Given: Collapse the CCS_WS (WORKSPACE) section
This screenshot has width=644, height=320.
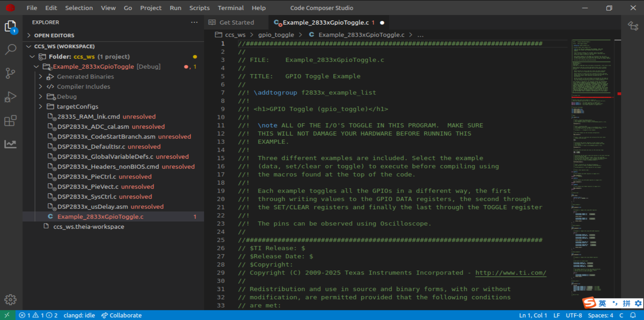Looking at the screenshot, I should pos(64,46).
